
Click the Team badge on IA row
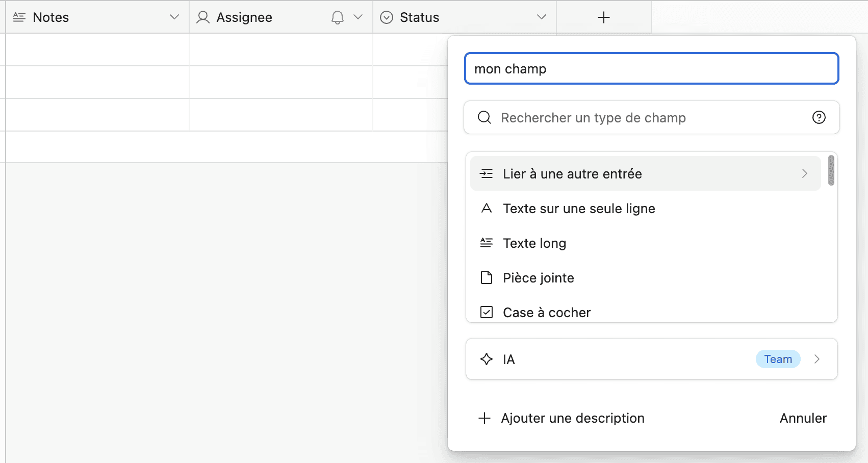coord(778,359)
